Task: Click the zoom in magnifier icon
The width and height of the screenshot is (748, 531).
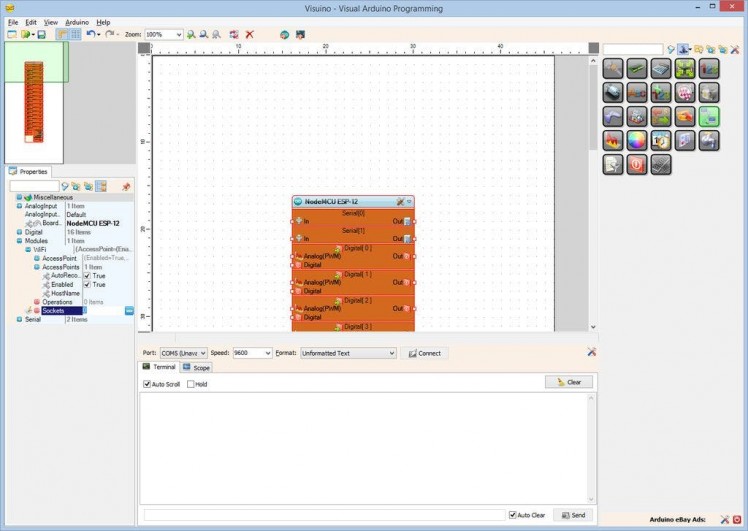Action: click(191, 34)
